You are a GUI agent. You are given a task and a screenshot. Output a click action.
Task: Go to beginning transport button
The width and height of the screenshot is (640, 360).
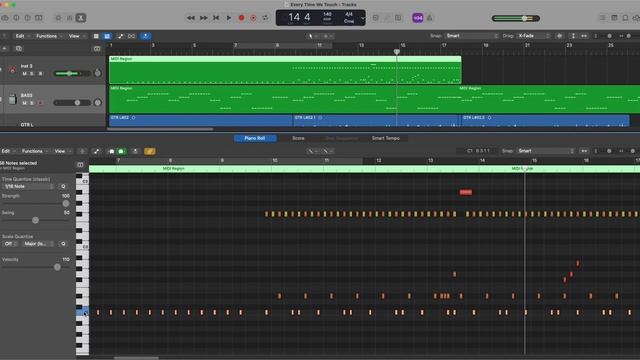[x=216, y=18]
